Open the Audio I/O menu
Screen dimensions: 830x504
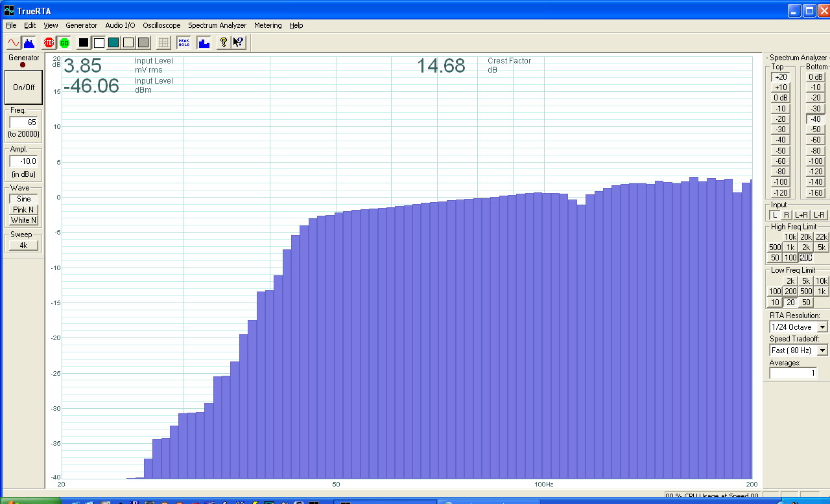pyautogui.click(x=120, y=25)
